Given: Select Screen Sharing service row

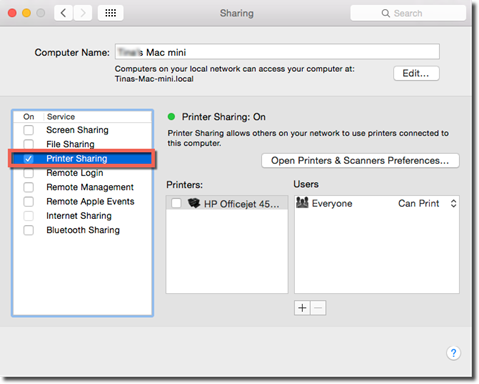Looking at the screenshot, I should coord(82,130).
